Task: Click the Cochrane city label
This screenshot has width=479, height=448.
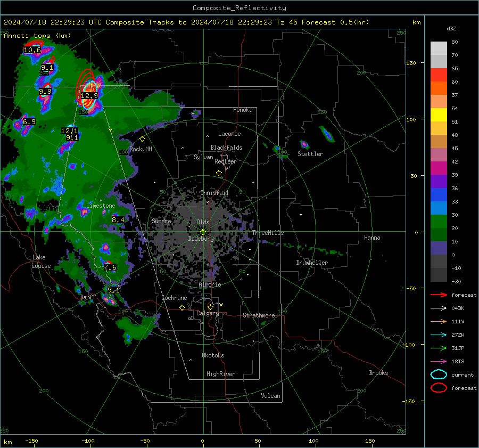Action: pyautogui.click(x=174, y=298)
